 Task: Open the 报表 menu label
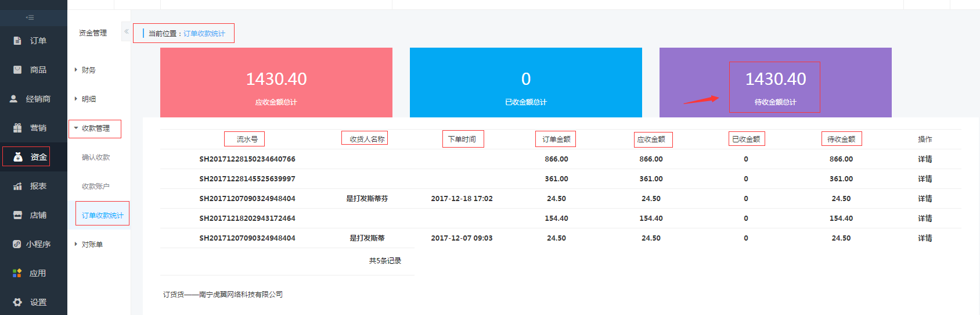38,186
